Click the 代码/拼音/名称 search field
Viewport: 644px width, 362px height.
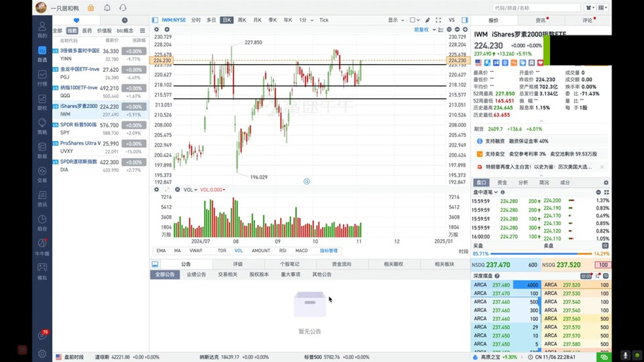[x=537, y=8]
